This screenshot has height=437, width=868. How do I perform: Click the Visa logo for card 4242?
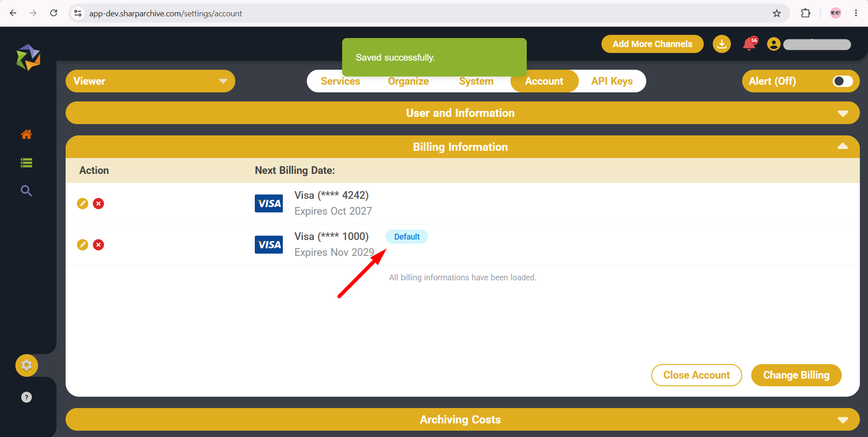[269, 203]
